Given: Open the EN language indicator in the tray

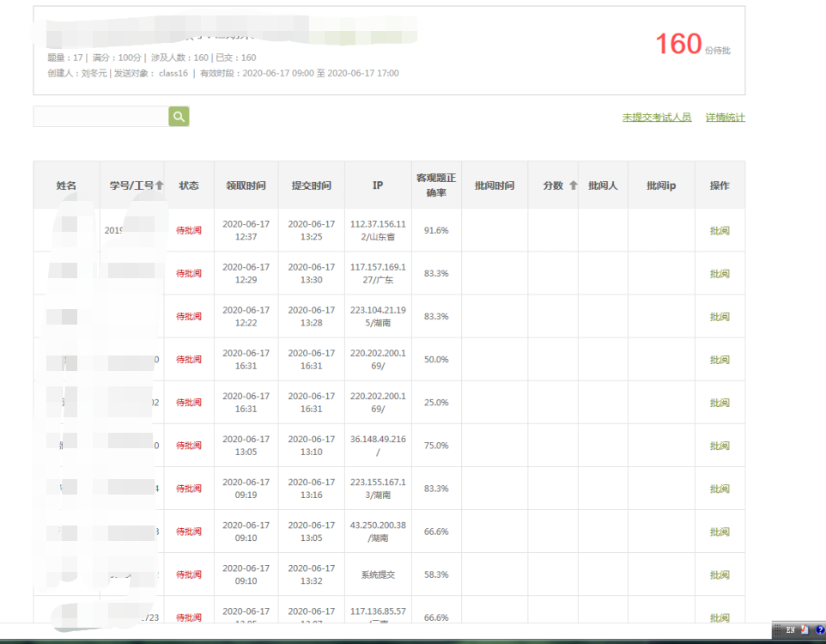Looking at the screenshot, I should pos(790,629).
